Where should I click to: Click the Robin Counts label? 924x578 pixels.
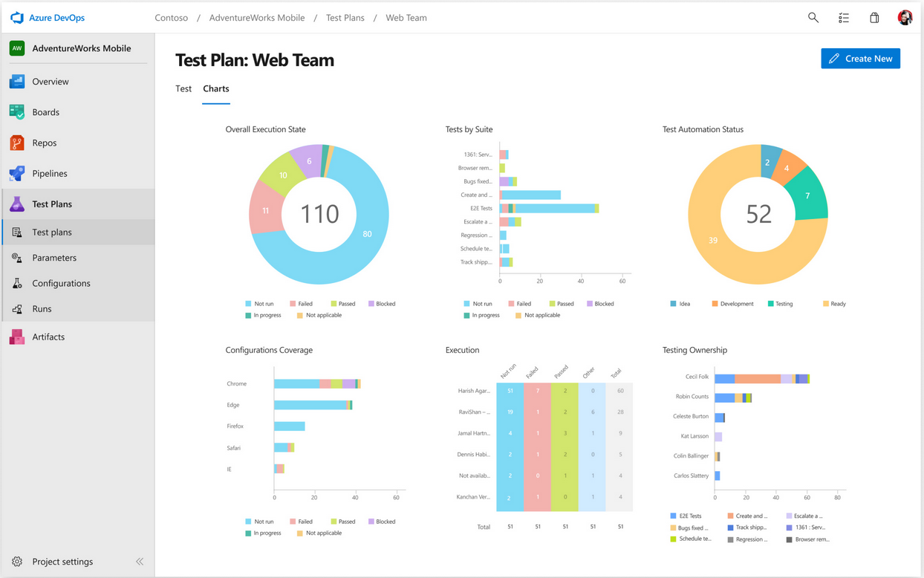pos(692,397)
